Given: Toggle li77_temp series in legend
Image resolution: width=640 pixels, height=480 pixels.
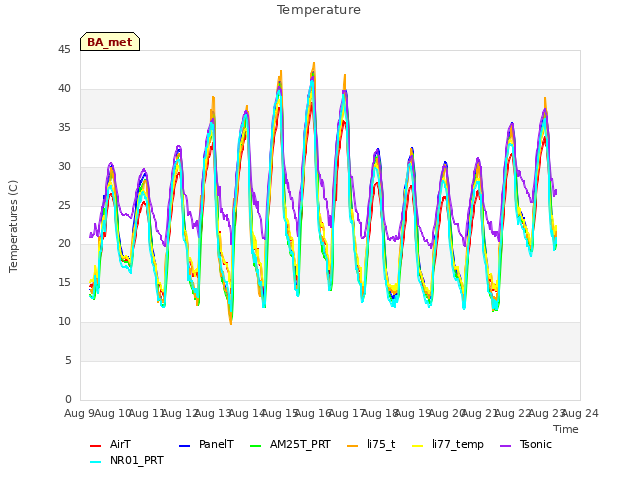Looking at the screenshot, I should pos(448,444).
